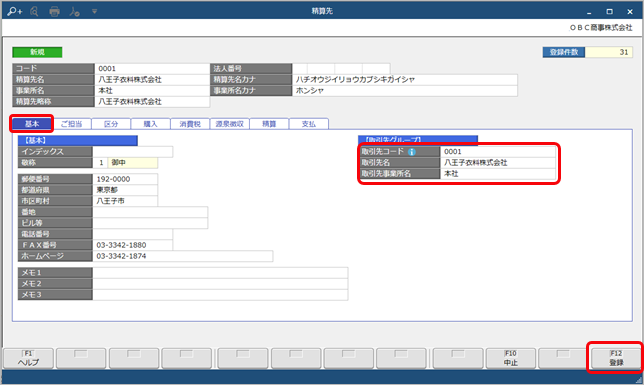Click the 【基本】 section header
The height and width of the screenshot is (385, 644).
pyautogui.click(x=78, y=141)
